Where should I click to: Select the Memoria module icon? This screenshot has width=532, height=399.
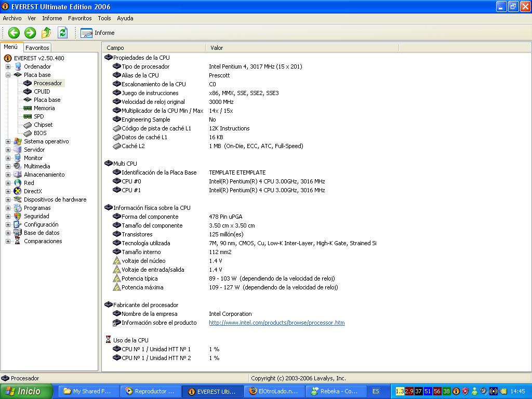pyautogui.click(x=28, y=108)
